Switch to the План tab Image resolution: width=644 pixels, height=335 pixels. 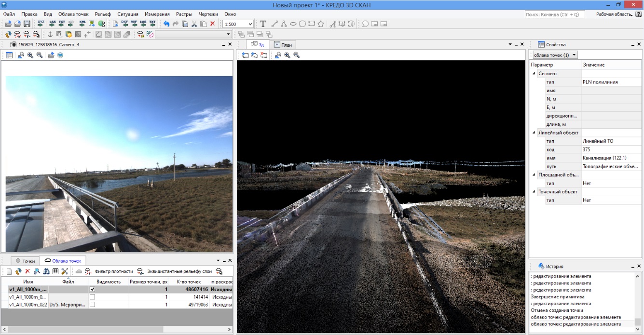click(x=283, y=45)
